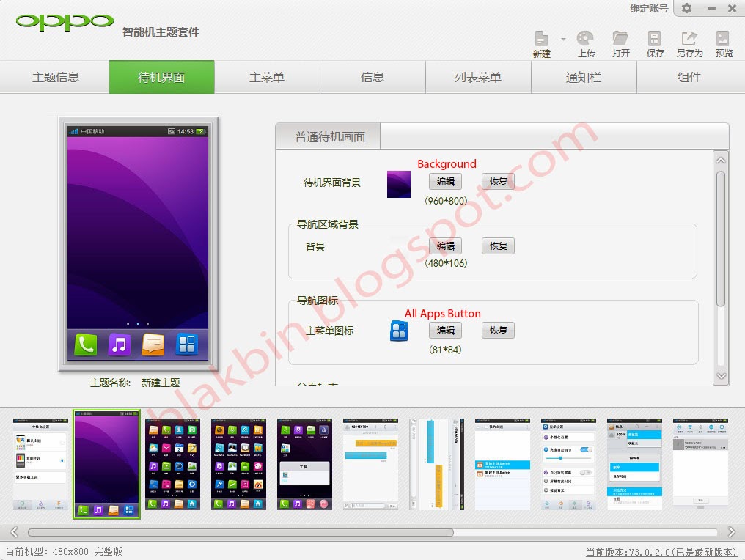Click the (480*106) size text

click(446, 263)
